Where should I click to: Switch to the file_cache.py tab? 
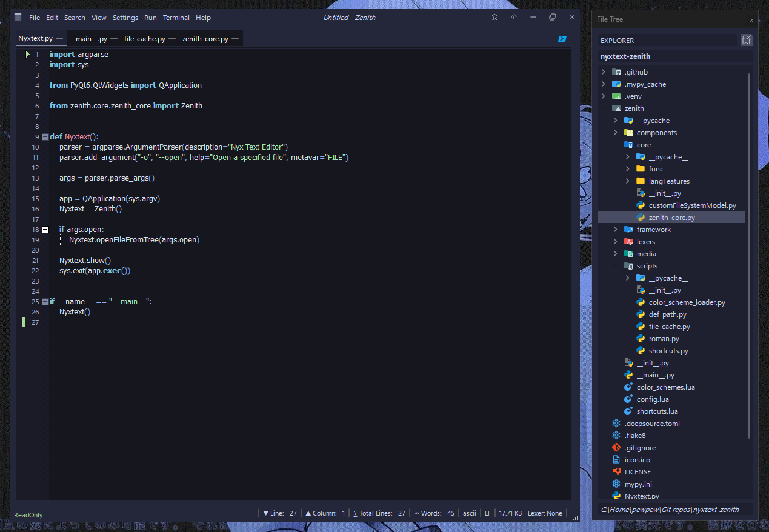pos(145,38)
